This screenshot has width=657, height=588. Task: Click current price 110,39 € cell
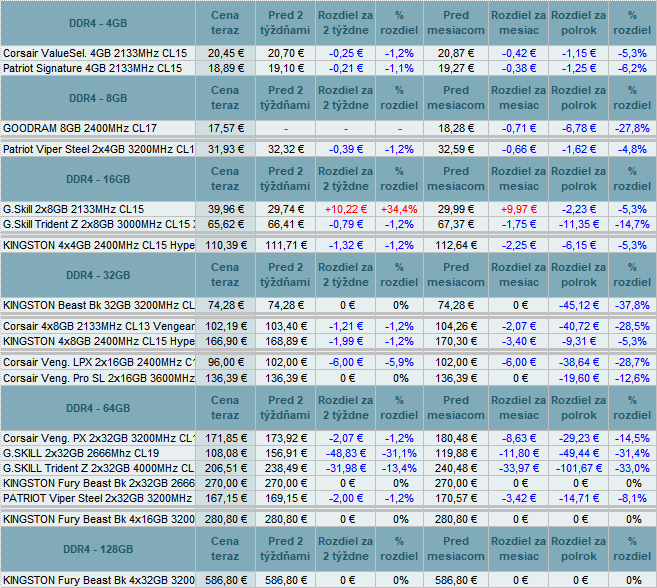click(x=225, y=245)
